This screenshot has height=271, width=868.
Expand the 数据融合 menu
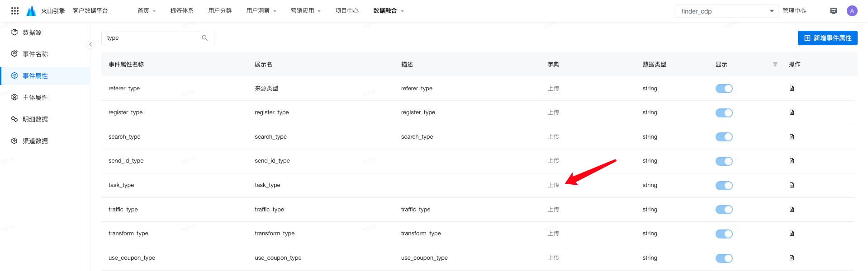tap(388, 11)
